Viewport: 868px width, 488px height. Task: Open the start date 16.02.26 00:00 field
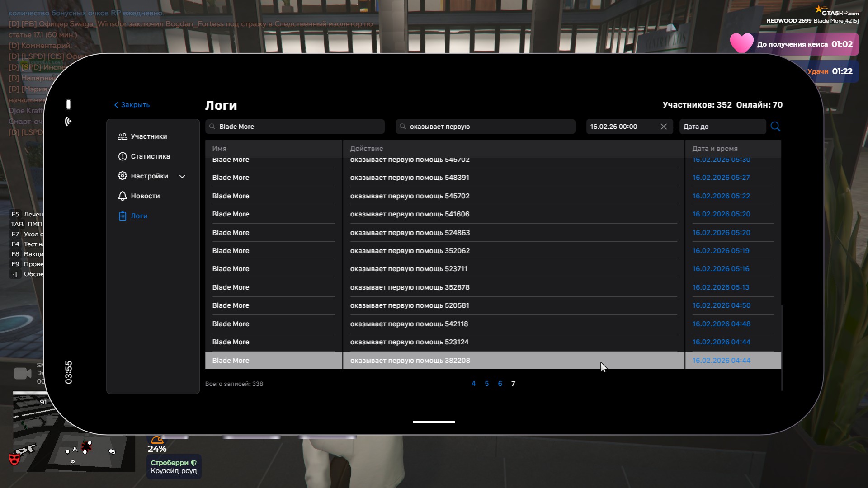click(x=622, y=127)
